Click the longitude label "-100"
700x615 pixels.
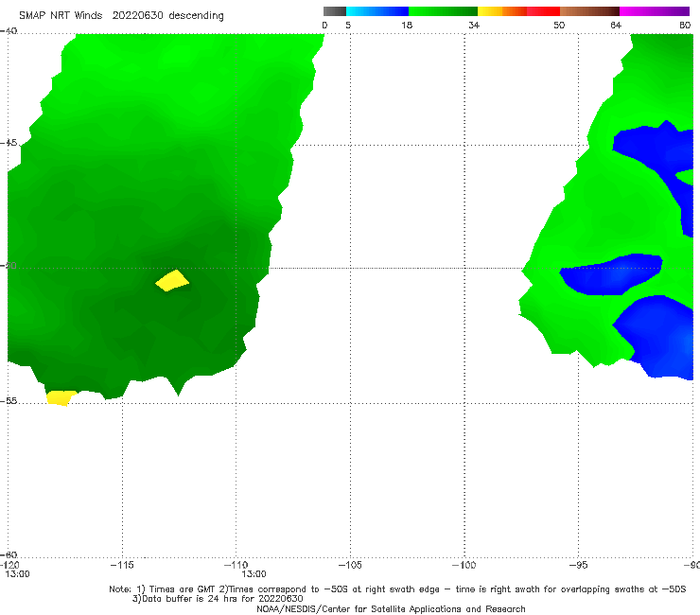(464, 566)
